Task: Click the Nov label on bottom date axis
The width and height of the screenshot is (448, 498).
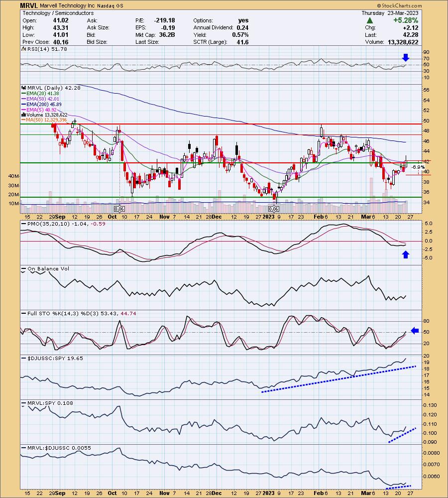Action: (164, 493)
